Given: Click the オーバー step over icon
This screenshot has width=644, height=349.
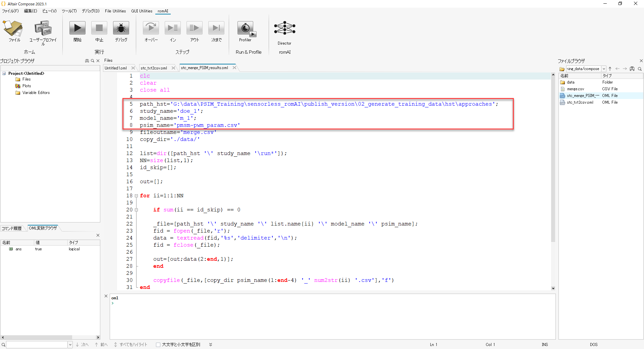Looking at the screenshot, I should click(x=151, y=29).
